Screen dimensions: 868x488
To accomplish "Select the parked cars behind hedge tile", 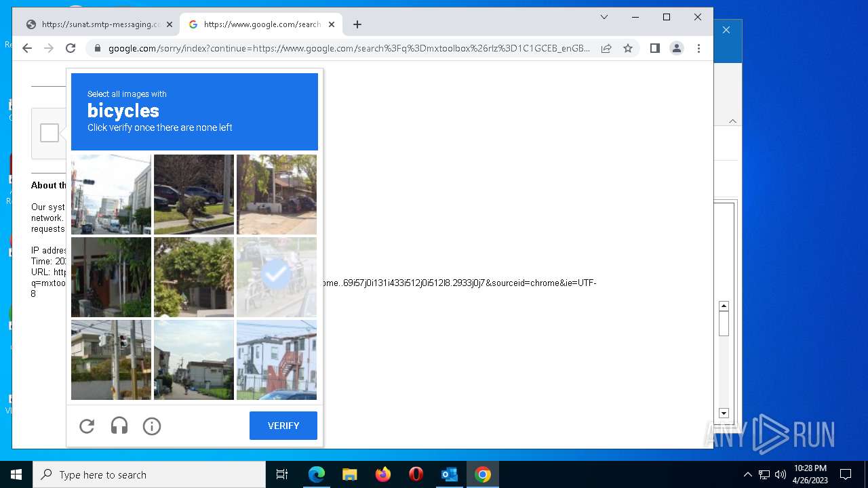I will pos(194,195).
